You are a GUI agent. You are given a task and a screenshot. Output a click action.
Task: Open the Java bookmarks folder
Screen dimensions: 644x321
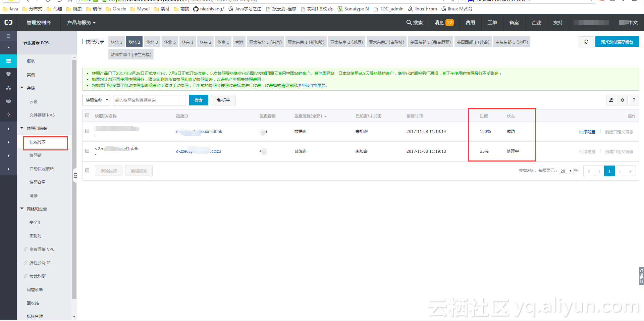pyautogui.click(x=10, y=9)
